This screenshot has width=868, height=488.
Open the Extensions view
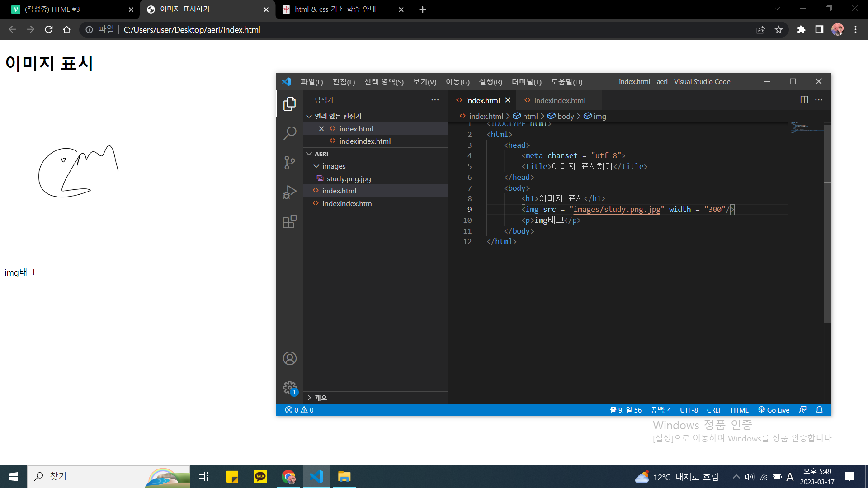click(x=289, y=222)
